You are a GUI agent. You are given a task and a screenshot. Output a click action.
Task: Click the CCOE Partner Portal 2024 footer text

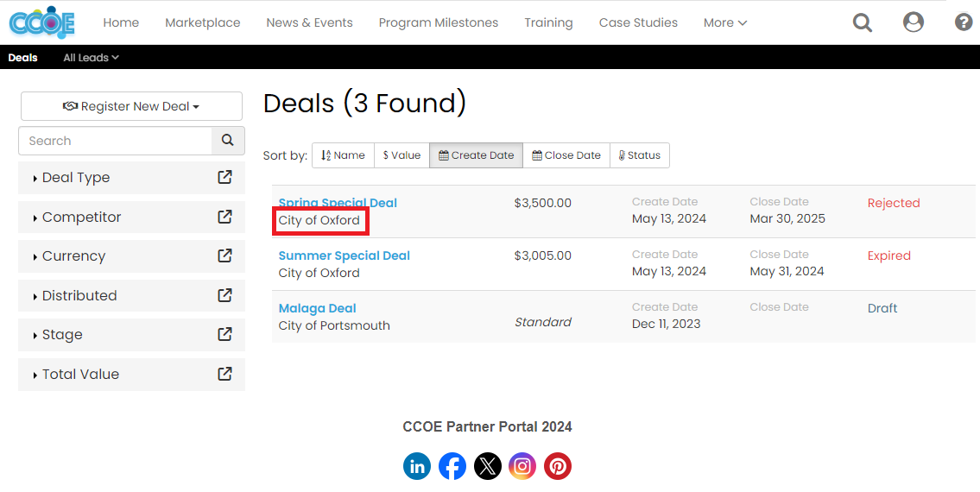(x=487, y=426)
